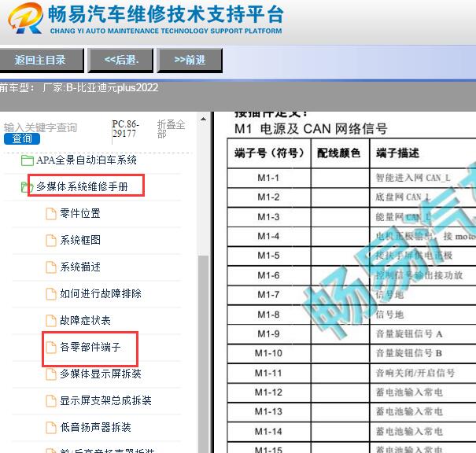
Task: Select table cell M1-14
Action: tap(268, 431)
